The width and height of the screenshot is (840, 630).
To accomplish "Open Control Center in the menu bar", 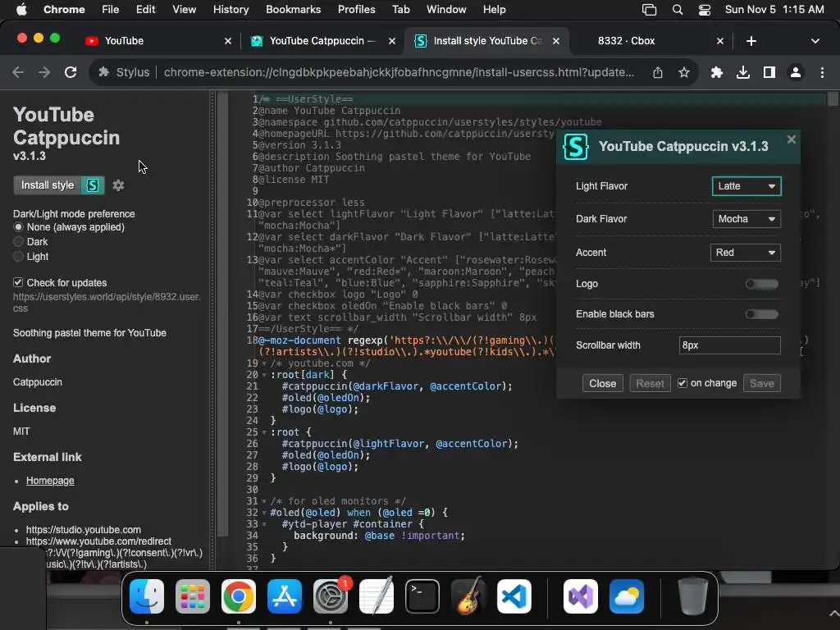I will pyautogui.click(x=705, y=10).
